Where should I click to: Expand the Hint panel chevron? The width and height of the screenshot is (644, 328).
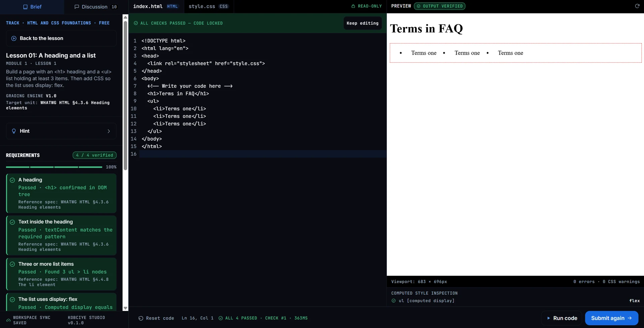tap(109, 131)
